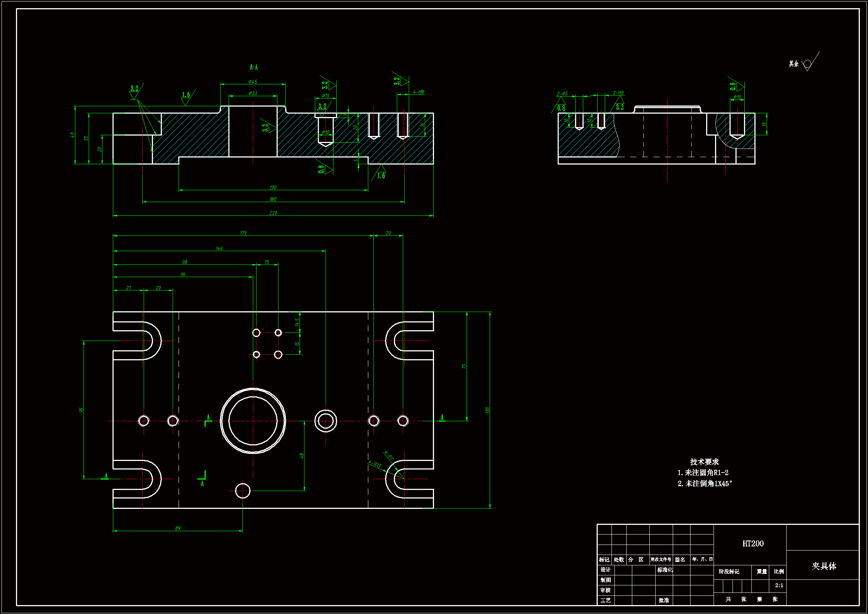The width and height of the screenshot is (868, 614).
Task: Select the 夹具体 part name text
Action: coord(824,566)
